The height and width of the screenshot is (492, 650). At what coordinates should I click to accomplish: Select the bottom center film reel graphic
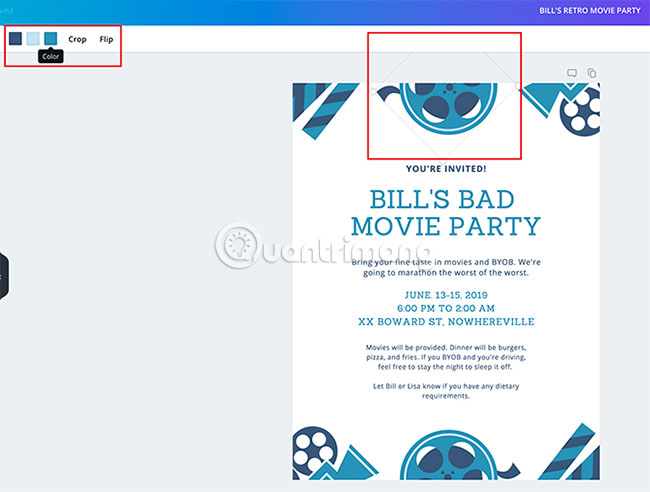450,456
